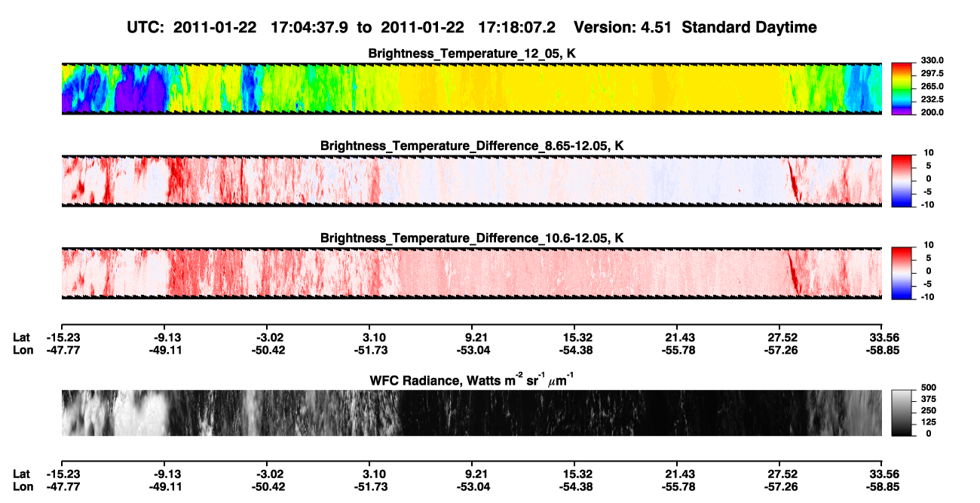The height and width of the screenshot is (503, 980).
Task: Select the 10.6-12.05 difference image strip
Action: click(471, 272)
